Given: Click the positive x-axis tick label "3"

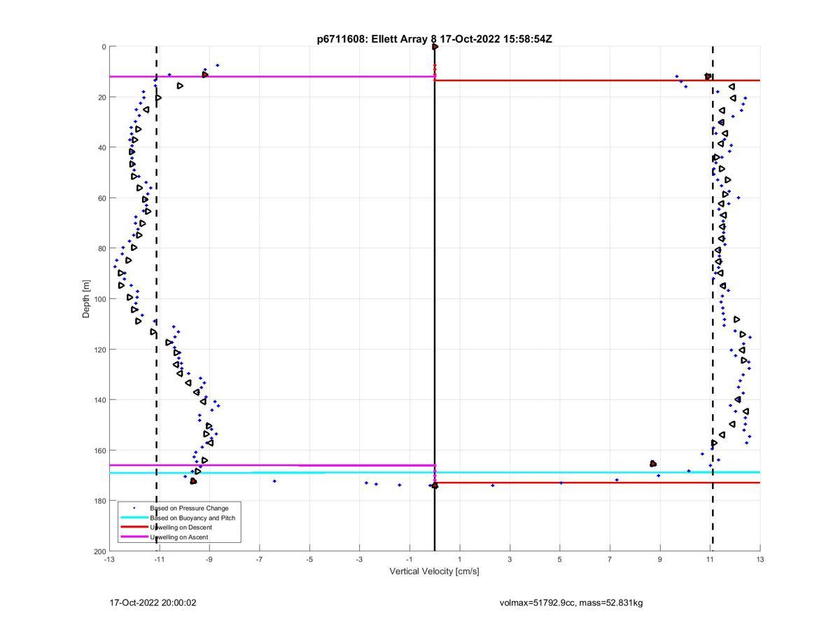Looking at the screenshot, I should (510, 559).
